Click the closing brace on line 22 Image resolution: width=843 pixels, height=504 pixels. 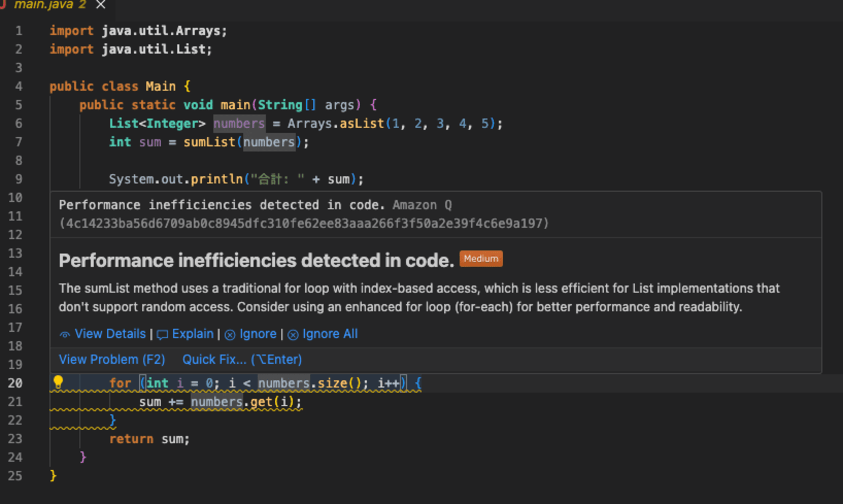pyautogui.click(x=113, y=420)
